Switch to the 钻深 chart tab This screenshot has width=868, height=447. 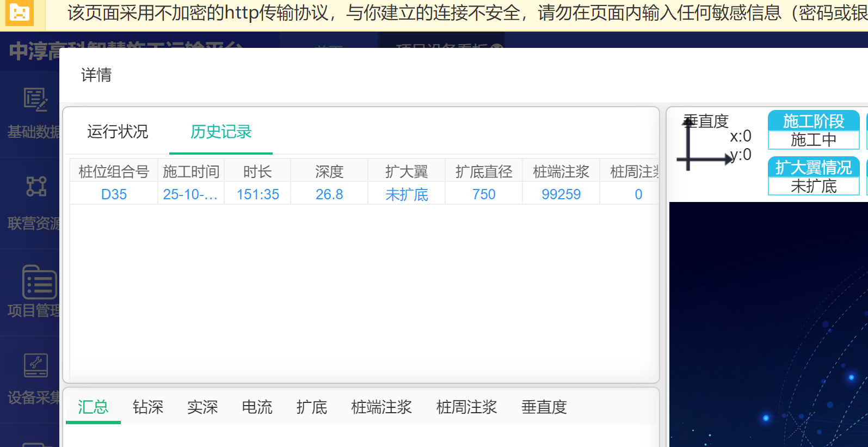tap(148, 407)
